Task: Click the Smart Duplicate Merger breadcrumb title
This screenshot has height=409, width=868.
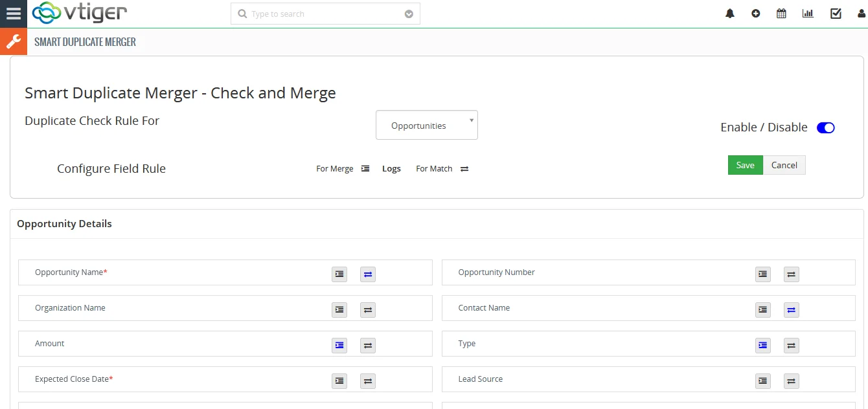Action: tap(85, 42)
